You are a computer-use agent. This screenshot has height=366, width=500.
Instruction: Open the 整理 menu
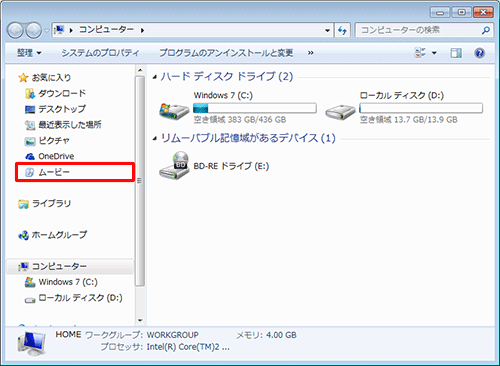click(29, 53)
